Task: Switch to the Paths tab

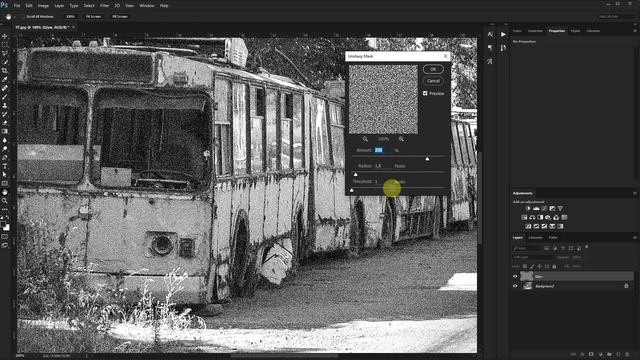Action: tap(553, 238)
